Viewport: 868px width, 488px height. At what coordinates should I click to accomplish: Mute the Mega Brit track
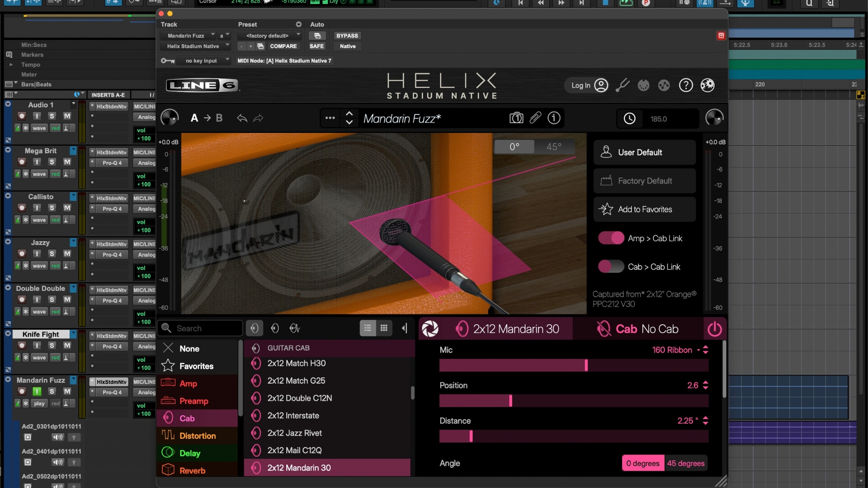tap(67, 162)
